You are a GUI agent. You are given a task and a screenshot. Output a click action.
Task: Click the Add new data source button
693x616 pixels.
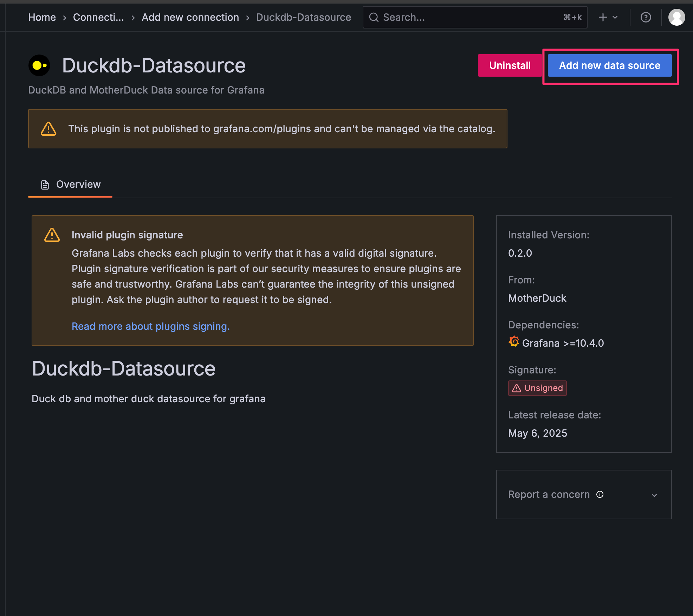pos(610,65)
